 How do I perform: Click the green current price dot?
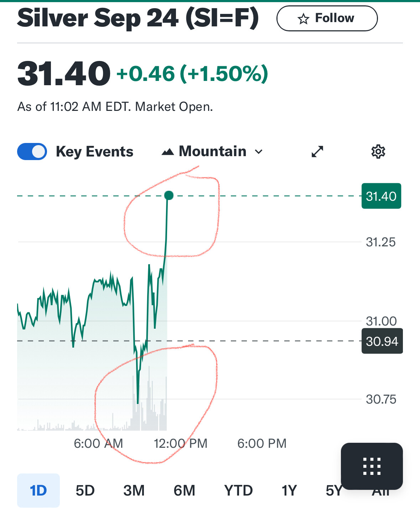[169, 195]
